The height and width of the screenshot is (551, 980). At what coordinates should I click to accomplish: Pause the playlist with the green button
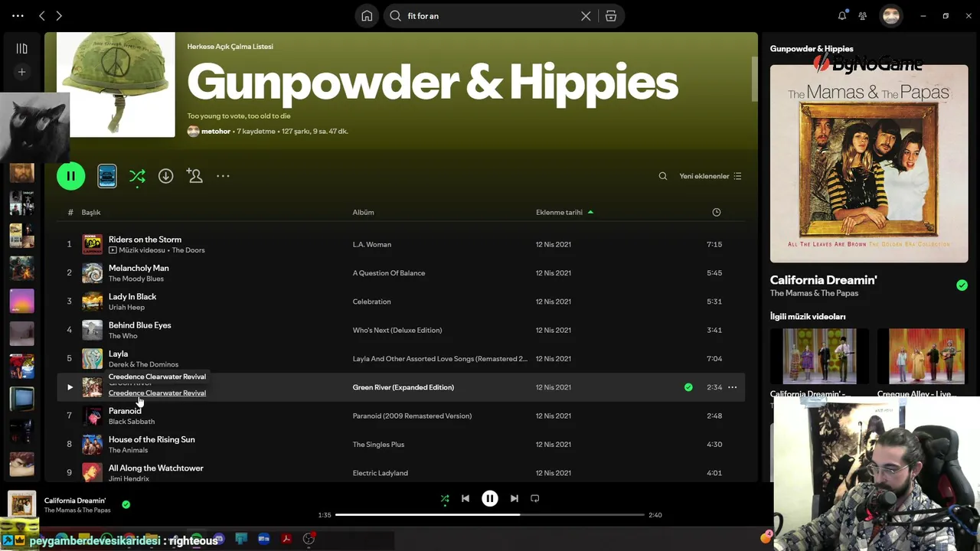(x=70, y=176)
